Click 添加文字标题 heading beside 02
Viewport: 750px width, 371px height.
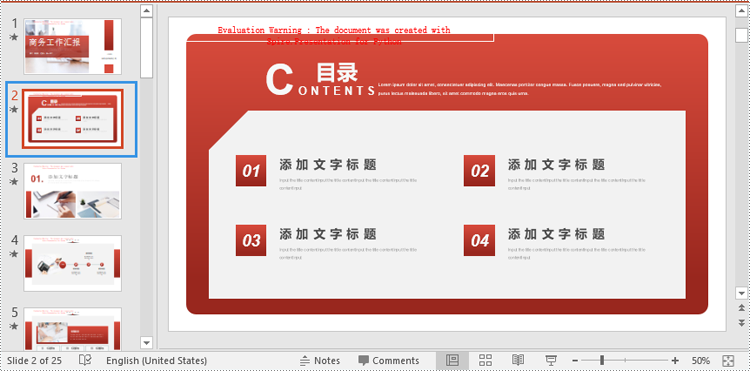[556, 165]
